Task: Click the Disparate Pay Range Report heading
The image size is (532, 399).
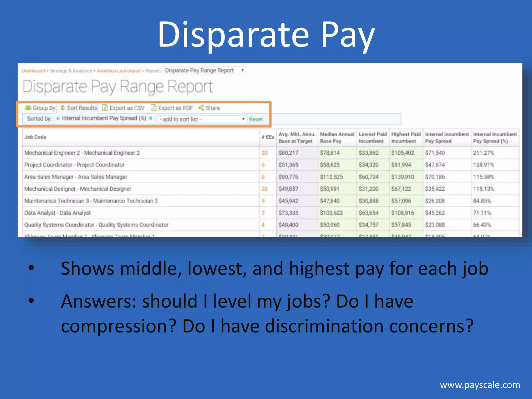Action: (118, 87)
